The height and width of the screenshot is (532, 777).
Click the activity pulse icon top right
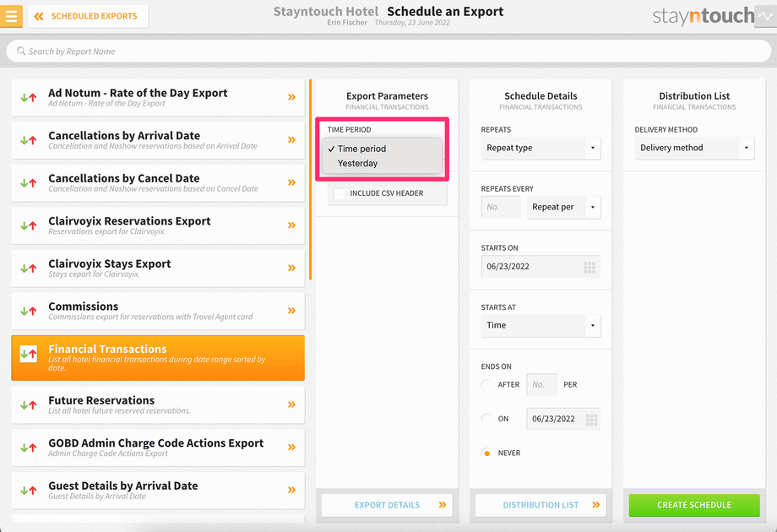coord(765,16)
